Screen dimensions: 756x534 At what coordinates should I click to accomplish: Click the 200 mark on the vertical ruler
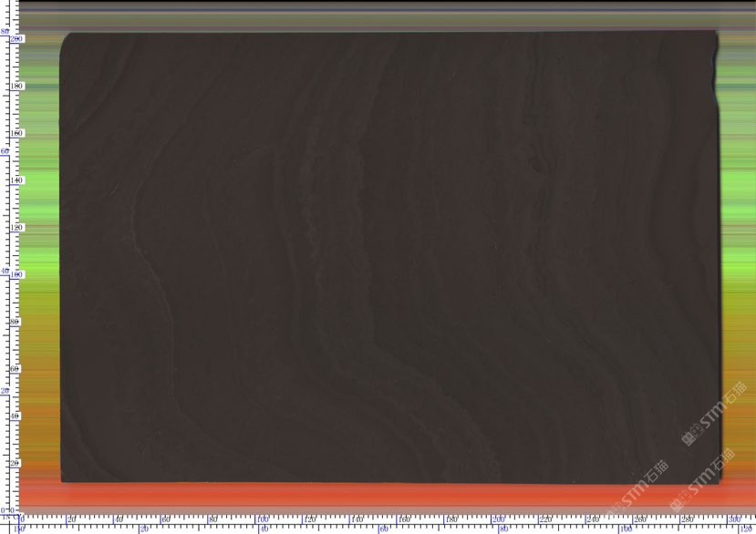pyautogui.click(x=16, y=39)
